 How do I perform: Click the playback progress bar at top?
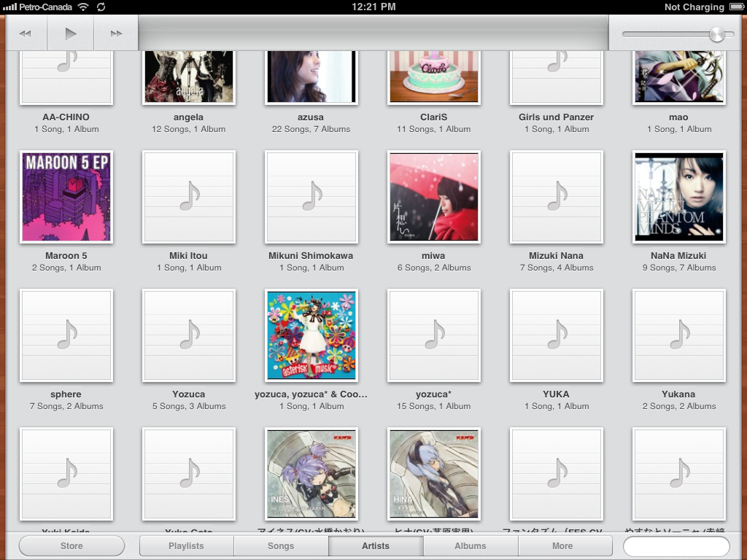373,32
